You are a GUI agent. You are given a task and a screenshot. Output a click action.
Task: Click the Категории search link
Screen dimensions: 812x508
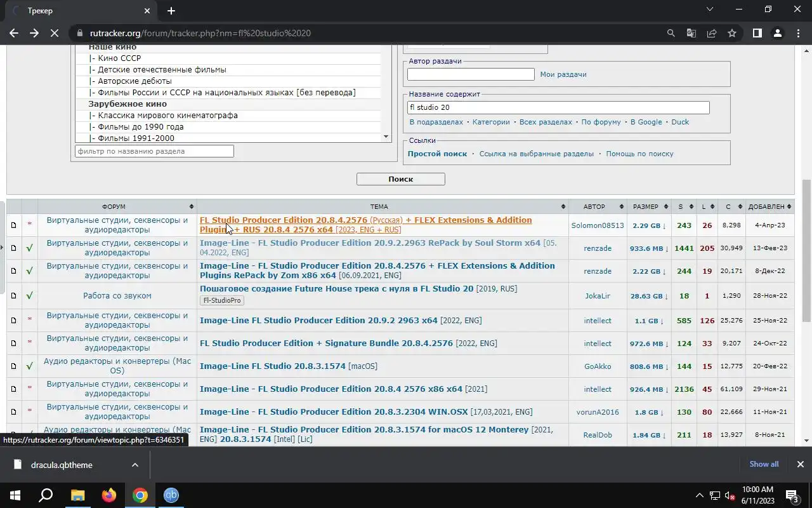[x=491, y=122]
